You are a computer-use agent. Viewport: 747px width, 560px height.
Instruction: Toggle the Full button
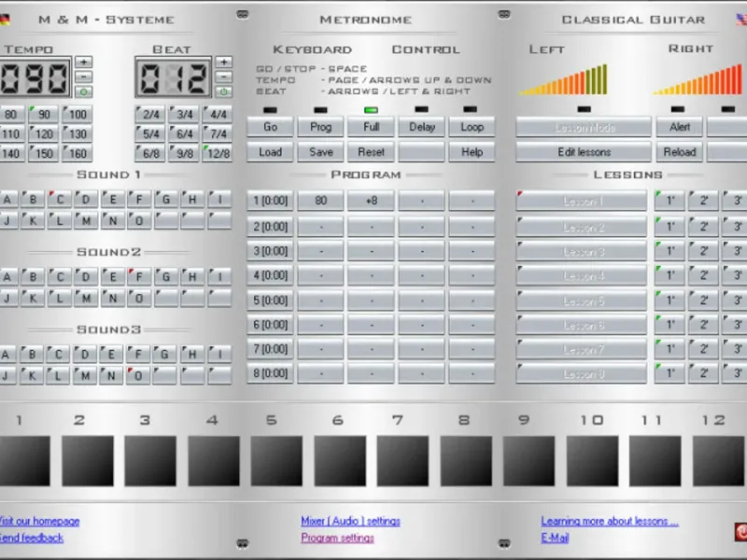coord(371,127)
